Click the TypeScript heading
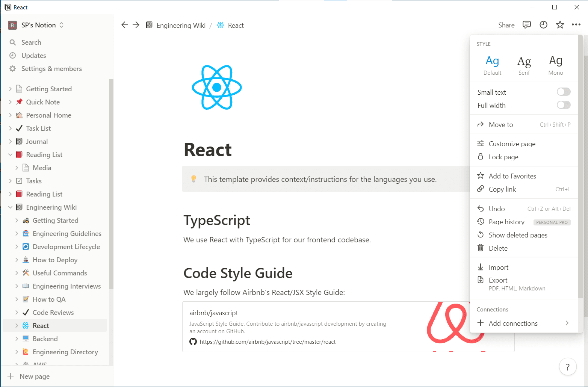 (x=217, y=220)
